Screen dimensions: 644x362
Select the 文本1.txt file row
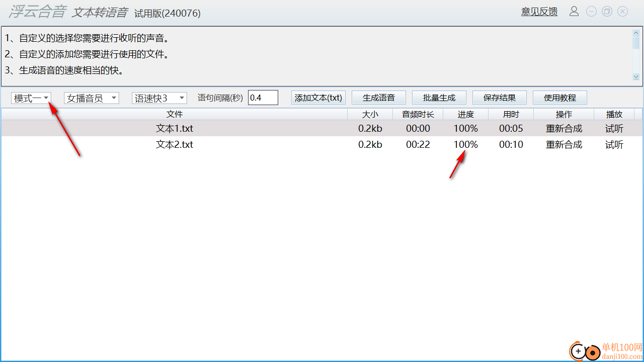pyautogui.click(x=322, y=128)
